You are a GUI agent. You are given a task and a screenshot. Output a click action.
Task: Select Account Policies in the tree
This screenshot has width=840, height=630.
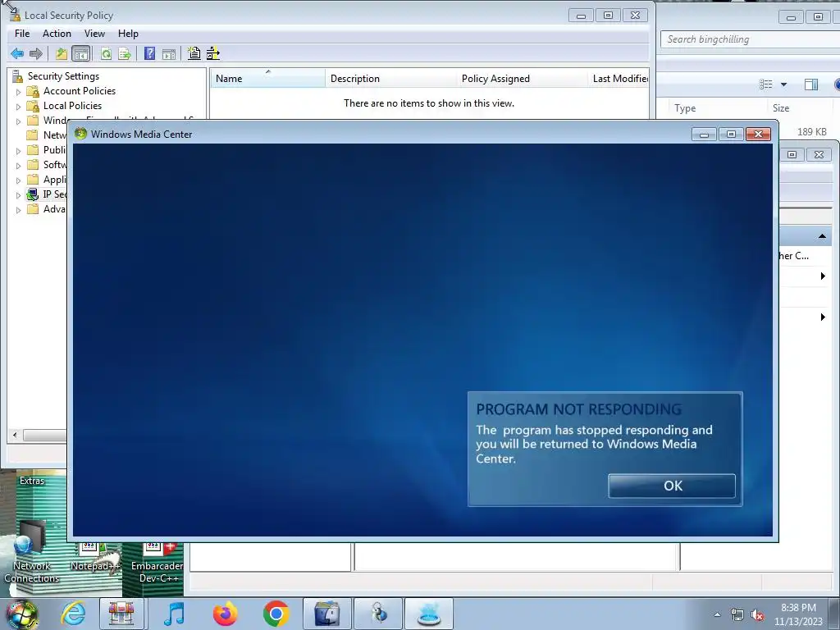[80, 91]
